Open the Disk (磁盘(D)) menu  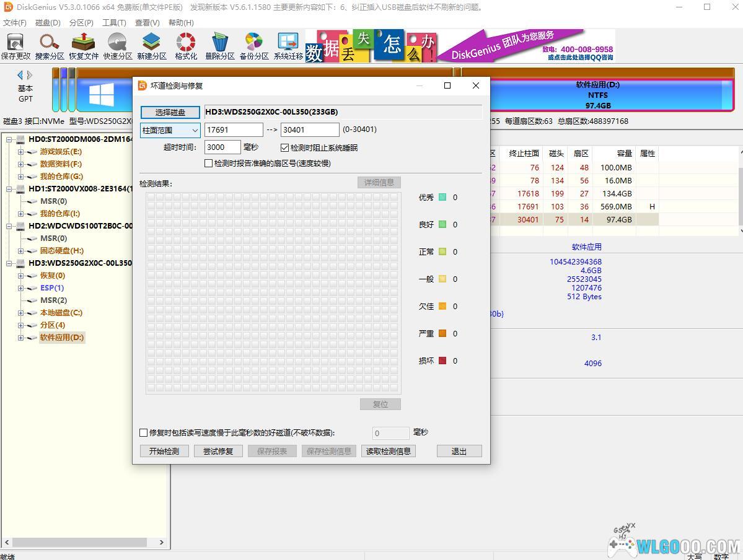click(x=48, y=22)
